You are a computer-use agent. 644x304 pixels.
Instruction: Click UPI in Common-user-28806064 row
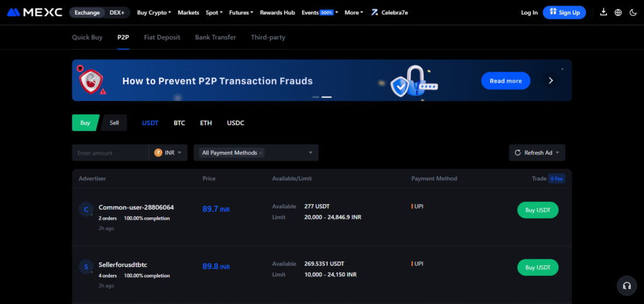tap(418, 206)
